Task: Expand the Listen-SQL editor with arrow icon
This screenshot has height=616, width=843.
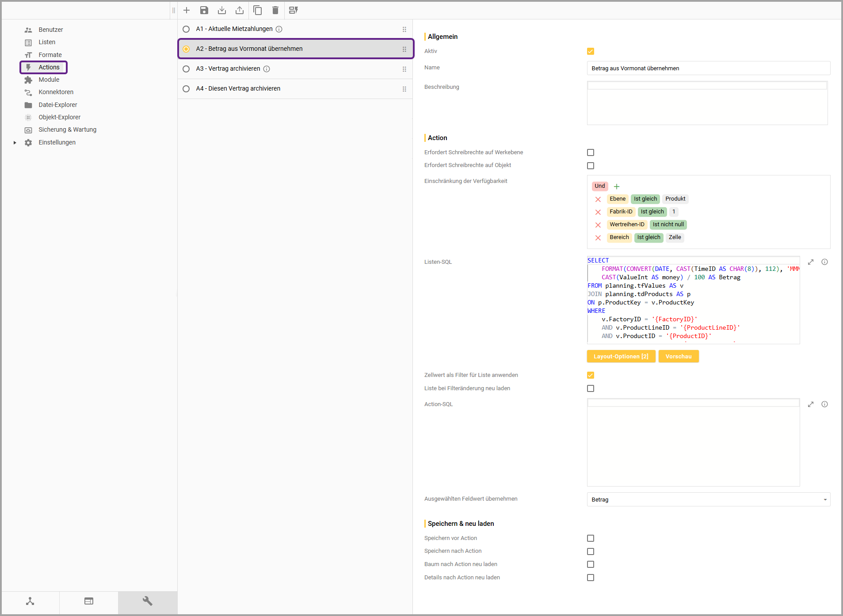Action: click(x=811, y=262)
